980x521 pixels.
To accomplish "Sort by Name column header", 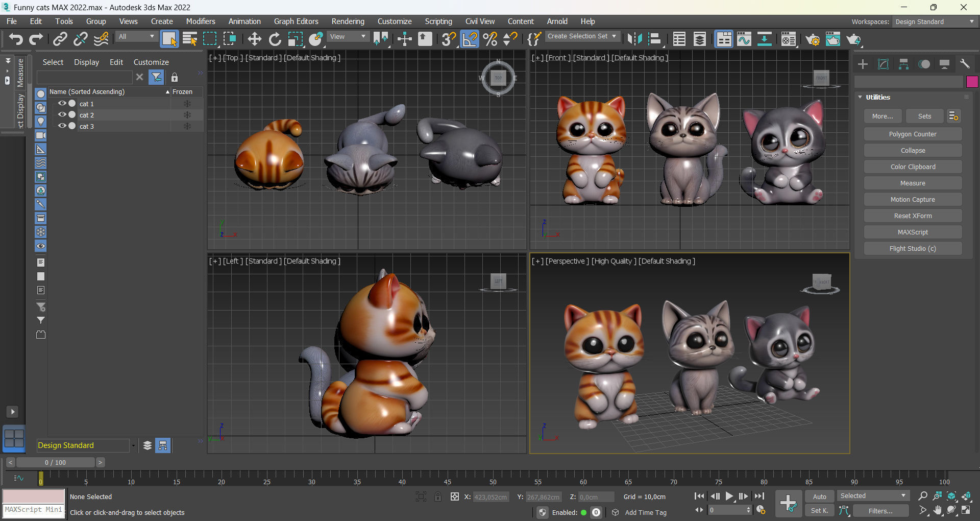I will [x=109, y=92].
